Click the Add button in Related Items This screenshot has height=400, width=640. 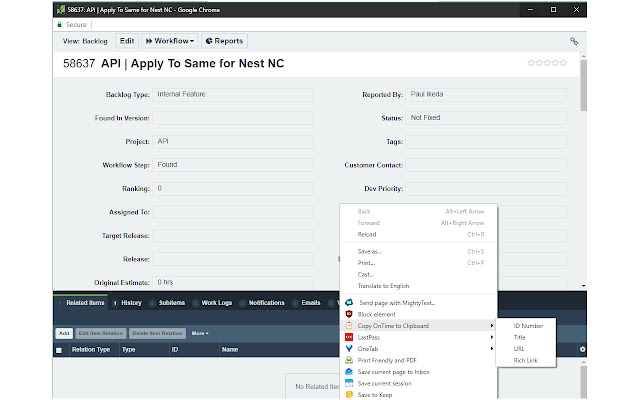coord(64,333)
